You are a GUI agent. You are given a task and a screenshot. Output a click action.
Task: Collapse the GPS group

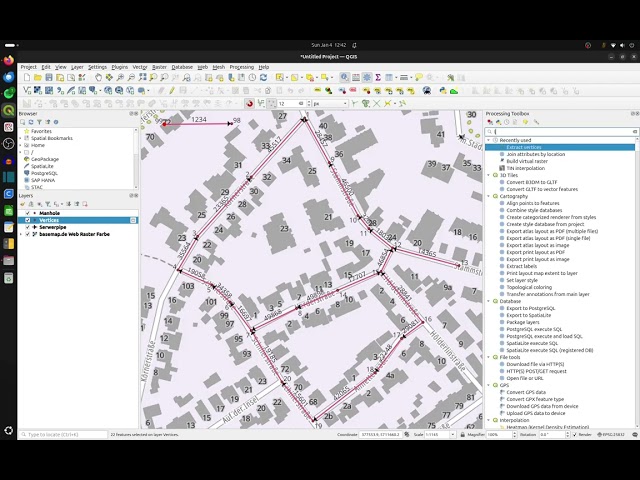coord(489,385)
